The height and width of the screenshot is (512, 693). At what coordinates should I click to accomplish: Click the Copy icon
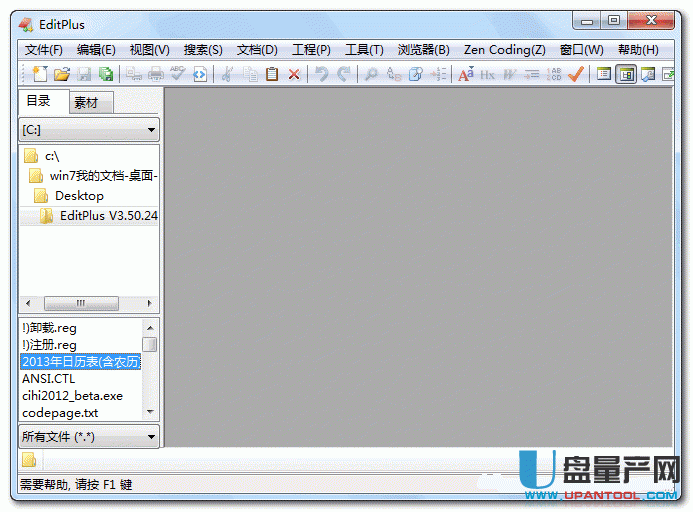(x=250, y=74)
